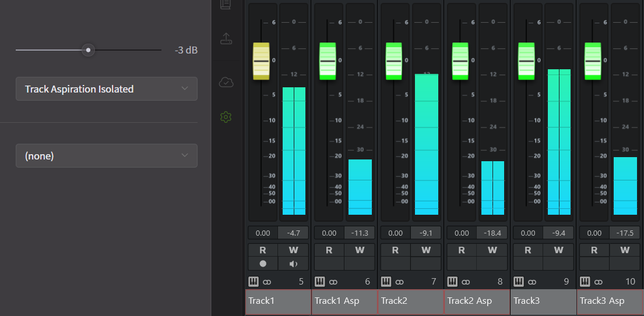This screenshot has height=316, width=644.
Task: Click the yellow volume fader on Track1
Action: point(261,61)
